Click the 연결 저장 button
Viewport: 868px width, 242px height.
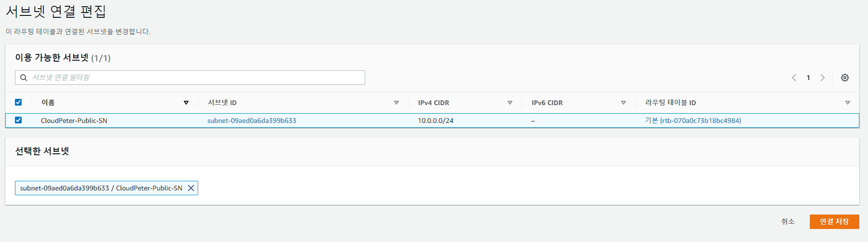[834, 222]
